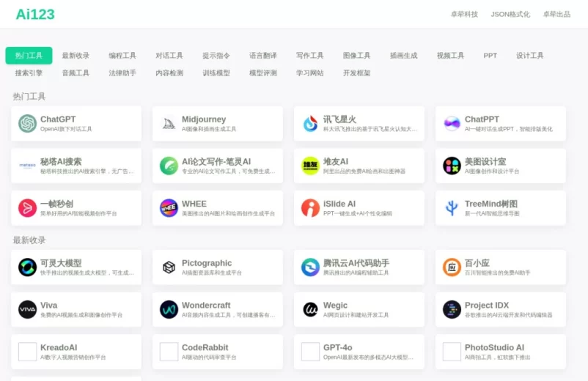588x381 pixels.
Task: Click the 美图设计室 colorful icon
Action: [x=452, y=166]
